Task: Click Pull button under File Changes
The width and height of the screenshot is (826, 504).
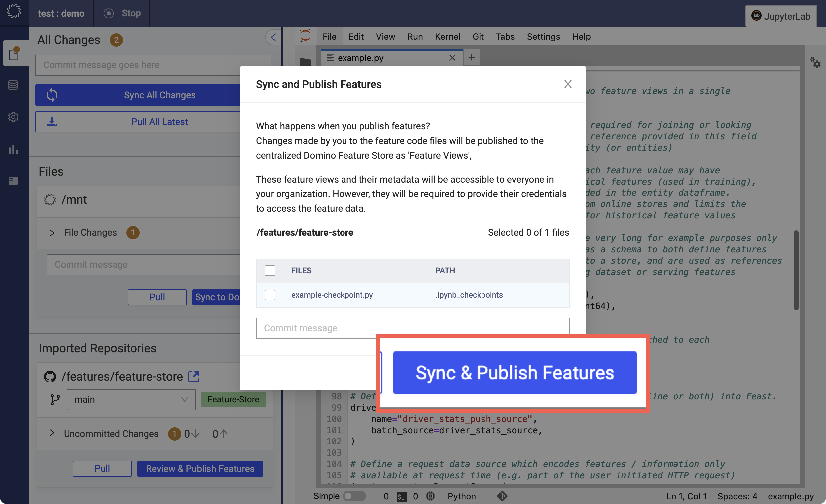Action: pos(157,297)
